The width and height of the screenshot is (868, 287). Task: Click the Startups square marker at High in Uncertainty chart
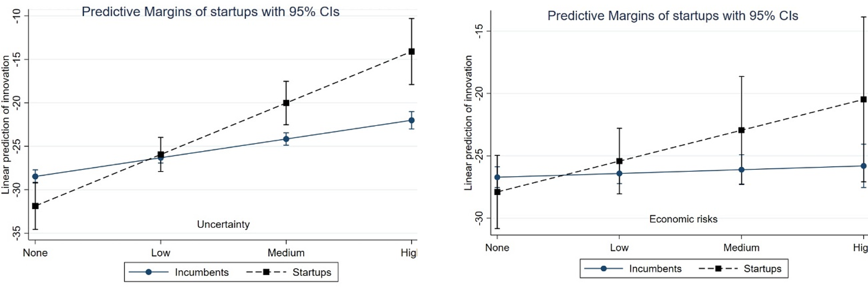pos(411,52)
